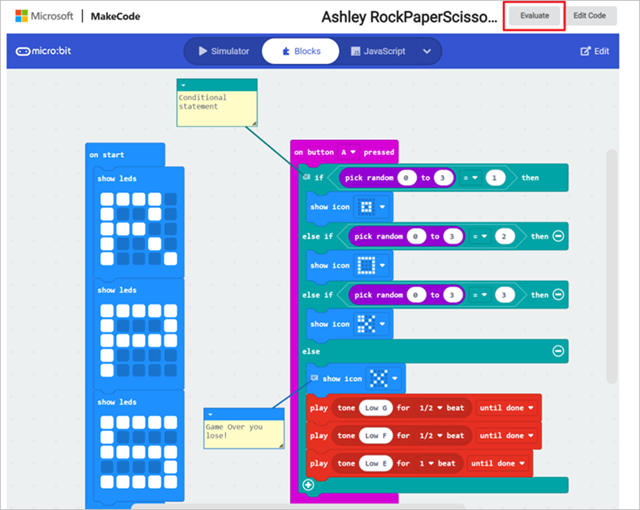Viewport: 640px width, 510px height.
Task: Click the Evaluate button
Action: (x=534, y=16)
